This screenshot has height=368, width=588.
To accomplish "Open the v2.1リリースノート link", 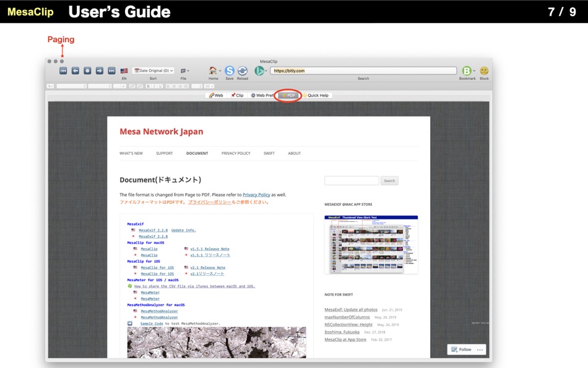I will coord(207,274).
